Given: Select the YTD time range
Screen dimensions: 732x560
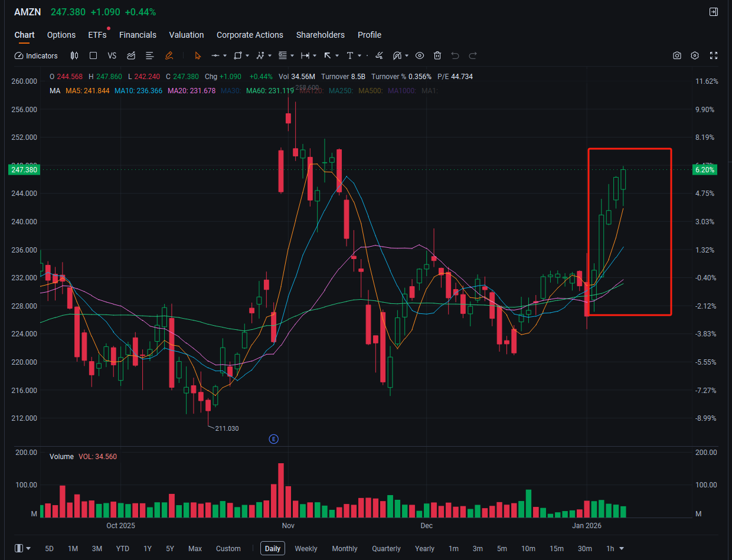Looking at the screenshot, I should click(x=123, y=549).
